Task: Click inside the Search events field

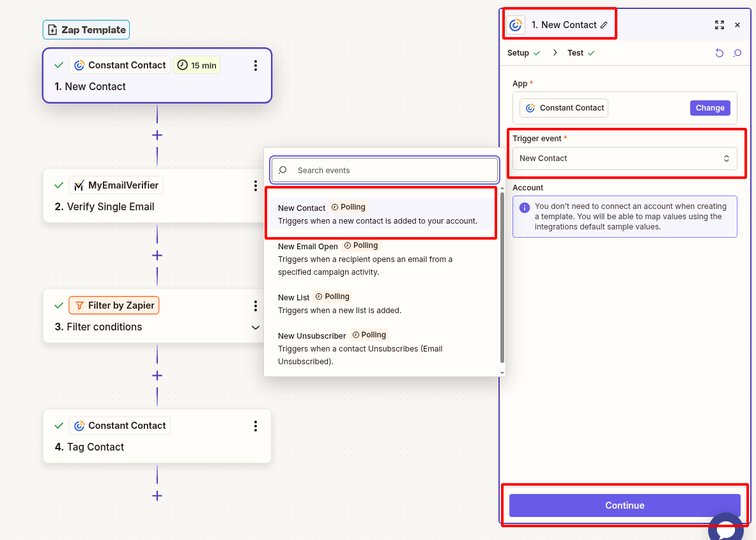Action: (x=383, y=170)
